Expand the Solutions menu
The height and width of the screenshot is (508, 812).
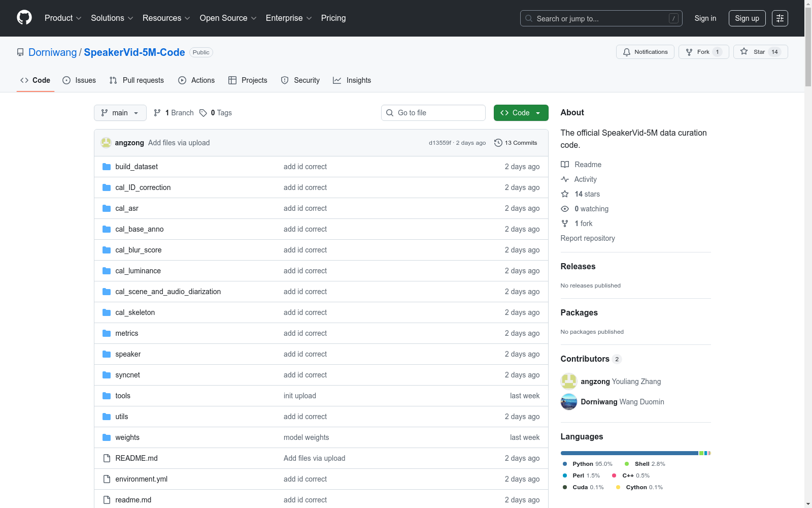(x=112, y=18)
